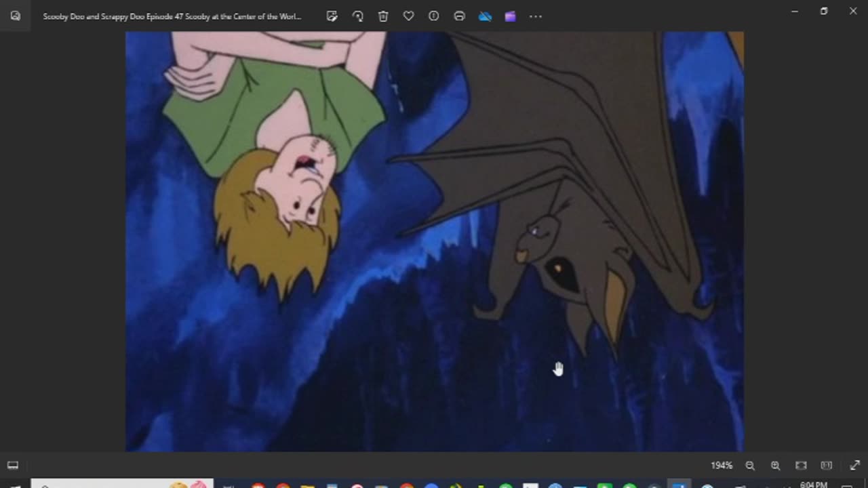Open the gallery icon at the top-left
Screen dimensions: 868x488
16,16
